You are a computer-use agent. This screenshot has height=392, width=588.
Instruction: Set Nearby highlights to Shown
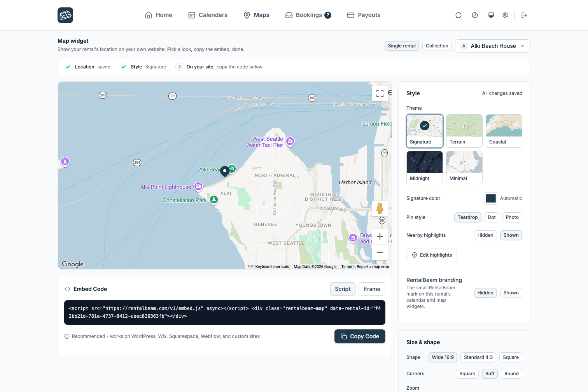[x=511, y=235]
